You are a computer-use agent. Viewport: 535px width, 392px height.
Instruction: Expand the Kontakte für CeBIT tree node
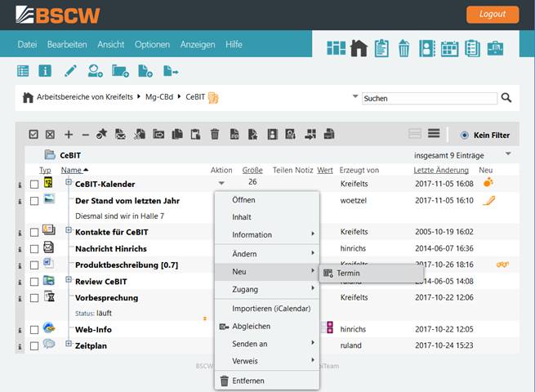pos(69,230)
